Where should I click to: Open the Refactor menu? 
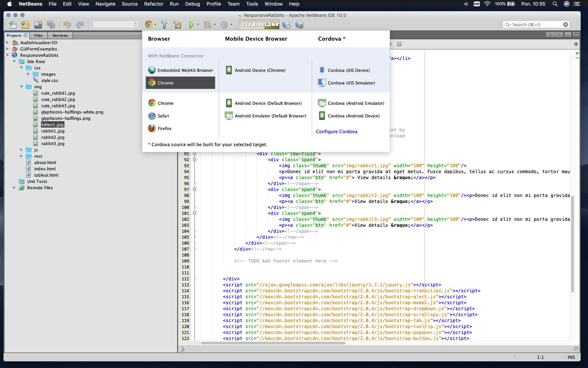tap(153, 4)
